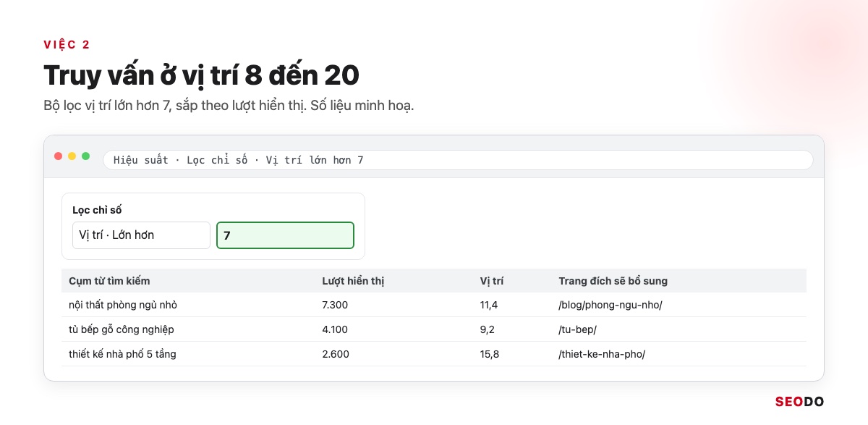Click the position value 11,4
This screenshot has height=425, width=868.
[x=489, y=305]
